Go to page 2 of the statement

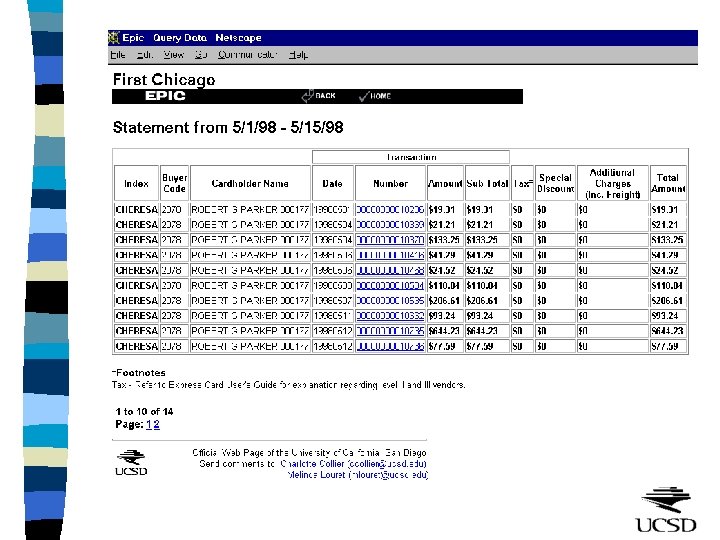157,424
